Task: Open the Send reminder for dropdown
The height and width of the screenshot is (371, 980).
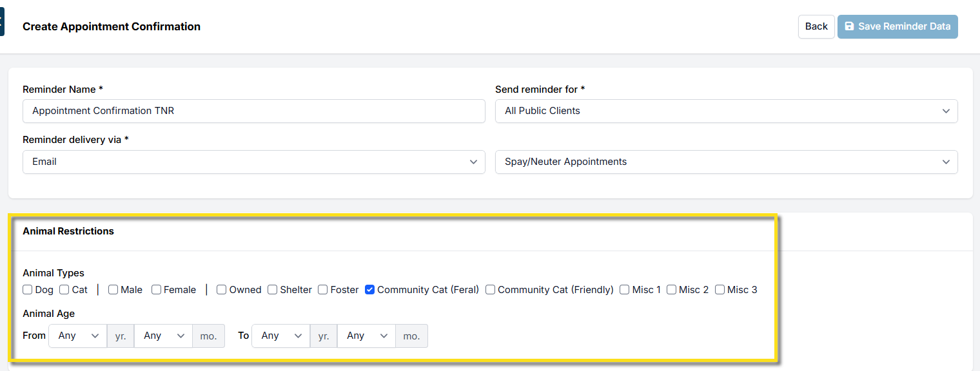Action: (726, 111)
